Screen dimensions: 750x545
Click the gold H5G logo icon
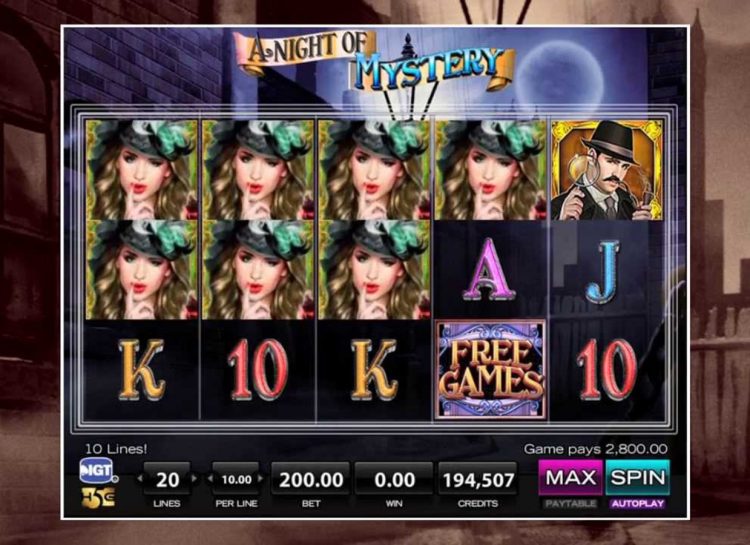[98, 498]
